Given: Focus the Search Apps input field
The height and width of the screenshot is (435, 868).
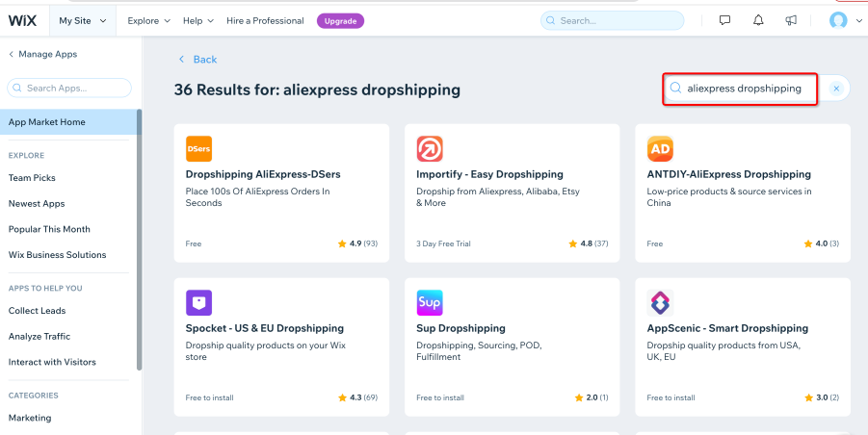Looking at the screenshot, I should coord(69,88).
